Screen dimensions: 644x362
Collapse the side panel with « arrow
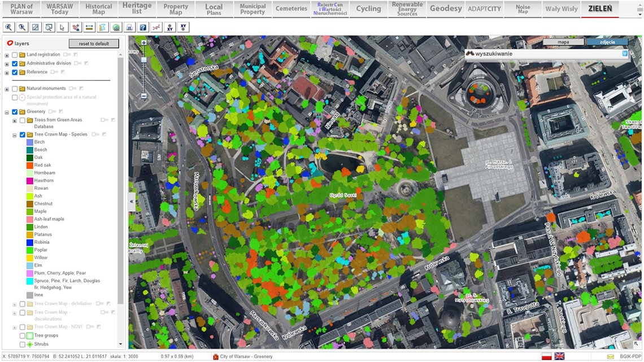(132, 202)
